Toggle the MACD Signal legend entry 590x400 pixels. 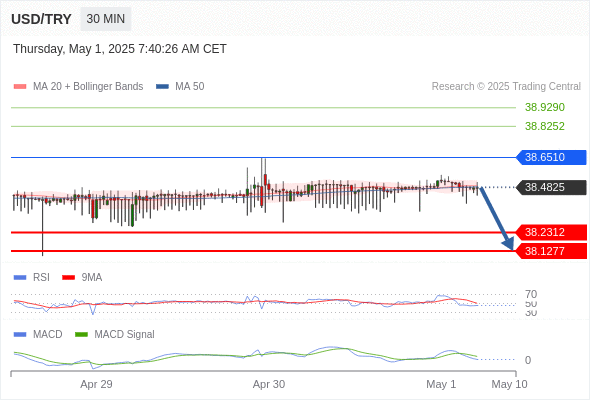point(115,334)
